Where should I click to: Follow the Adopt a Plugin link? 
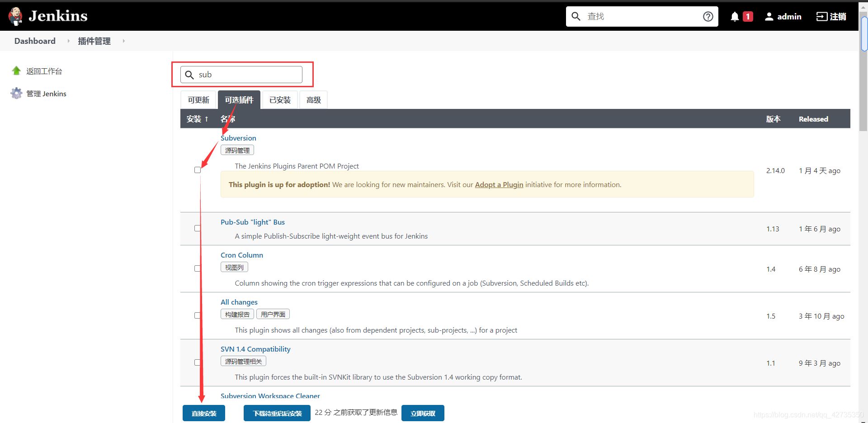499,184
